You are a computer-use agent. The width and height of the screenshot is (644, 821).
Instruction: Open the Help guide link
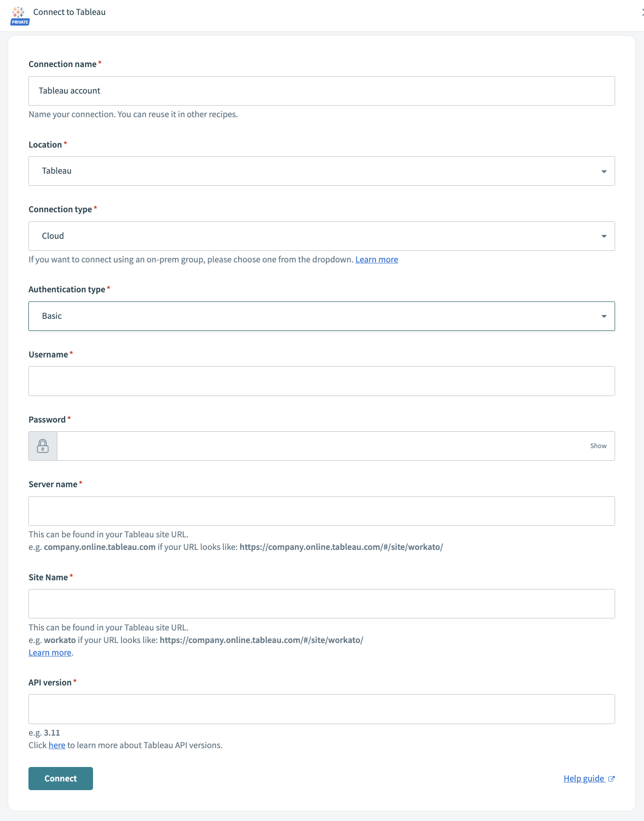coord(583,779)
